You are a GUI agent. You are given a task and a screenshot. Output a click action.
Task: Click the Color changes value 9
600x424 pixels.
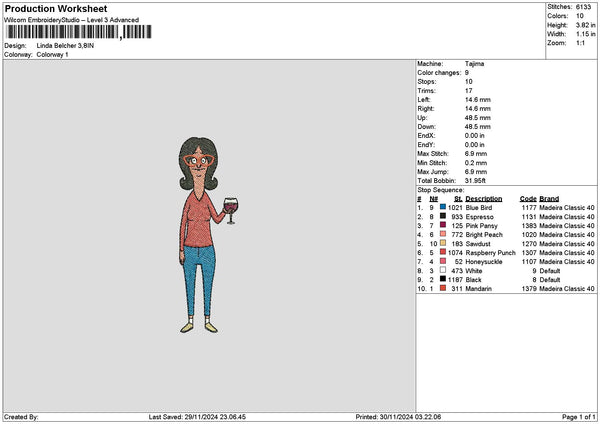467,73
